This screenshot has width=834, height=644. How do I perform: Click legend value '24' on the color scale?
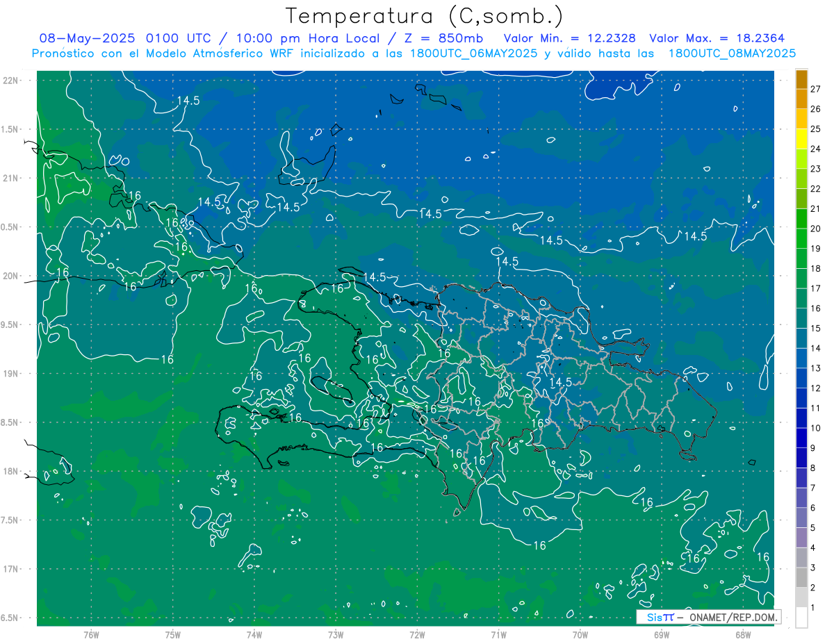[816, 149]
